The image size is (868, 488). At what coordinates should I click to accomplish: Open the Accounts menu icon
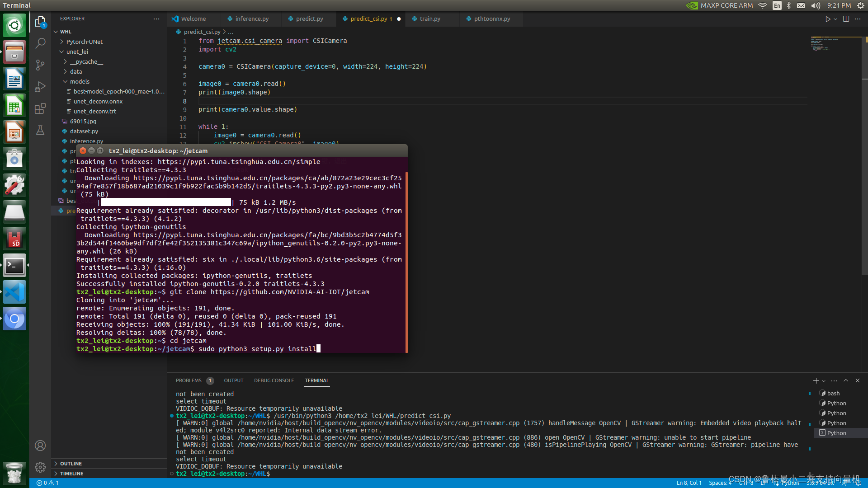[x=40, y=446]
